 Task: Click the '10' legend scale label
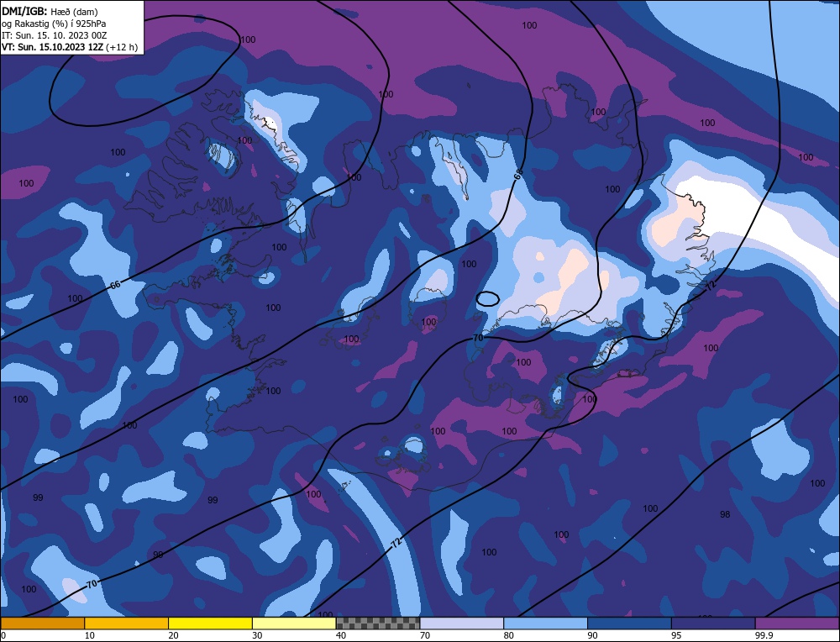(90, 635)
